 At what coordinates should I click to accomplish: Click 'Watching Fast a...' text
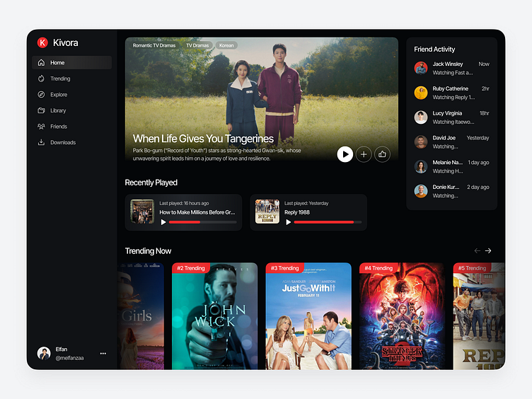(453, 73)
